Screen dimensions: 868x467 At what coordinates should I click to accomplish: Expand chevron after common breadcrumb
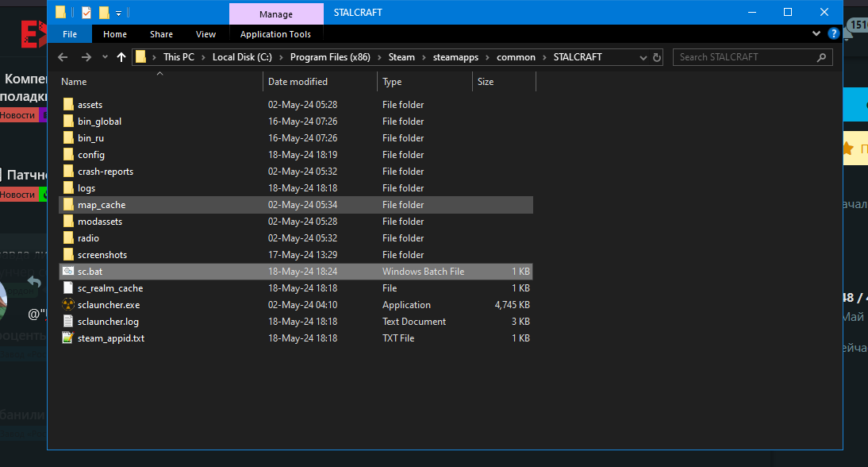point(544,58)
